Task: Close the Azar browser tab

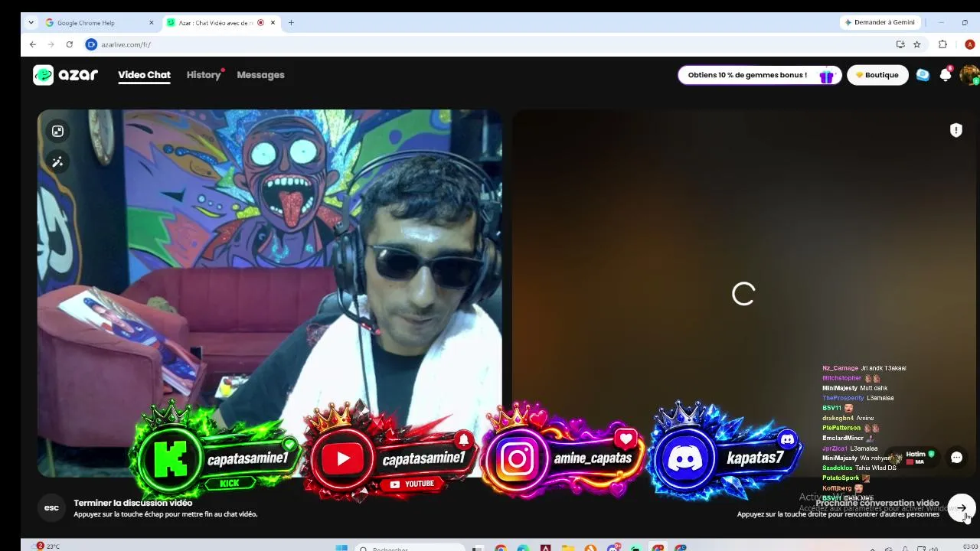Action: 273,23
